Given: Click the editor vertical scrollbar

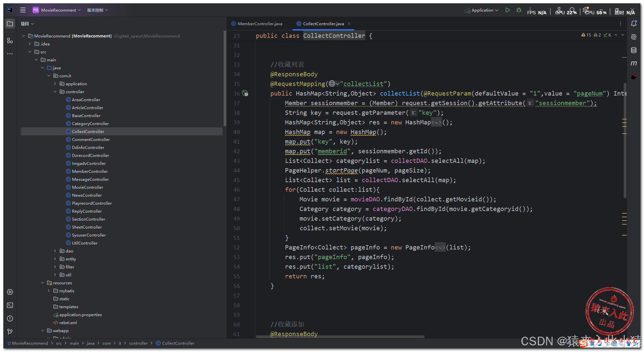Looking at the screenshot, I should (x=625, y=140).
